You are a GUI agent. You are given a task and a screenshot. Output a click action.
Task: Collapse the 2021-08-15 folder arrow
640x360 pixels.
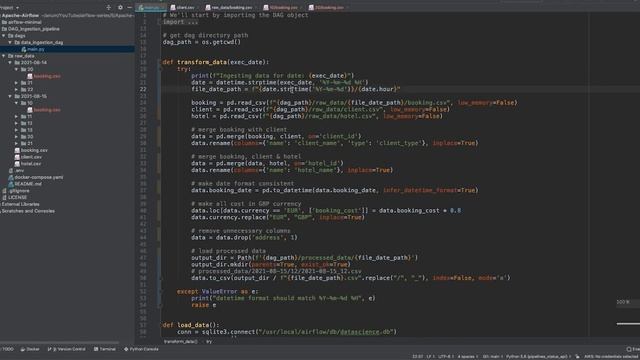pyautogui.click(x=10, y=96)
